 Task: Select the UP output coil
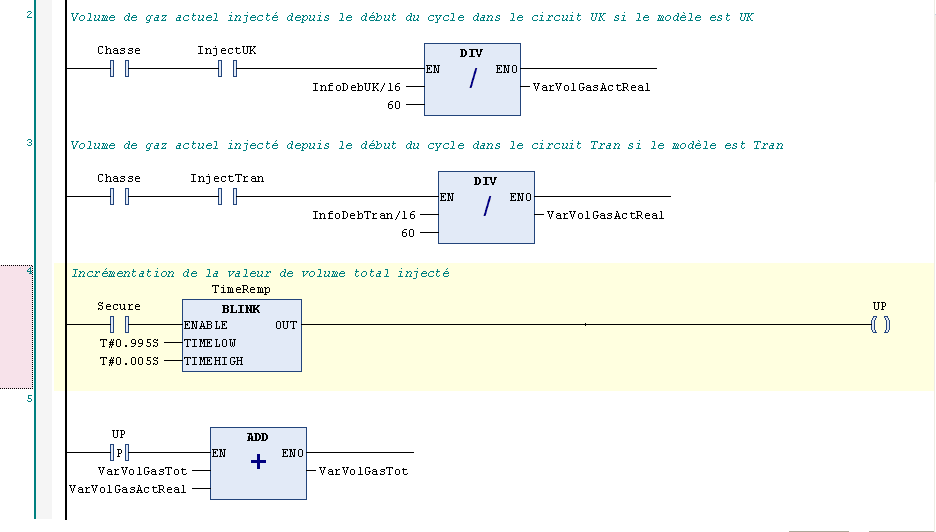[x=879, y=325]
